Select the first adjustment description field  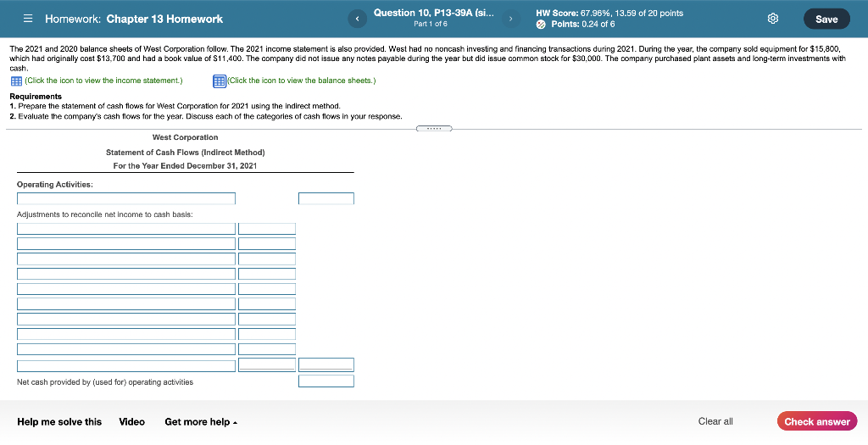click(126, 229)
